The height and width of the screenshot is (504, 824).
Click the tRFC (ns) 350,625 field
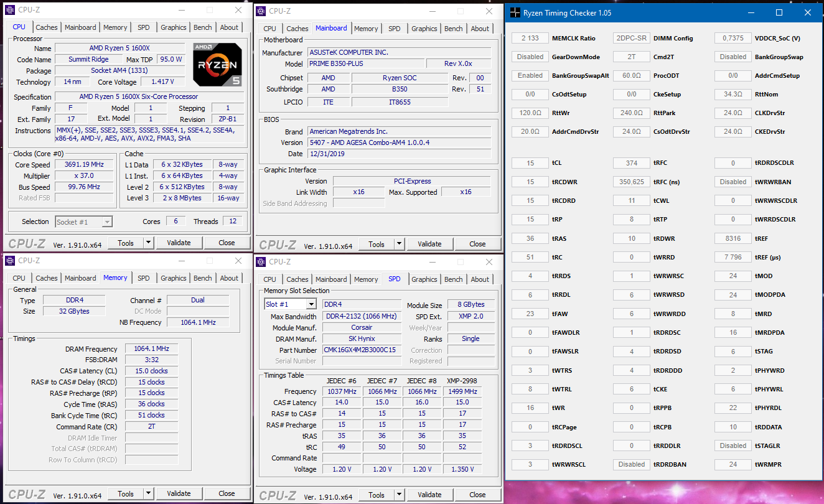pos(632,182)
